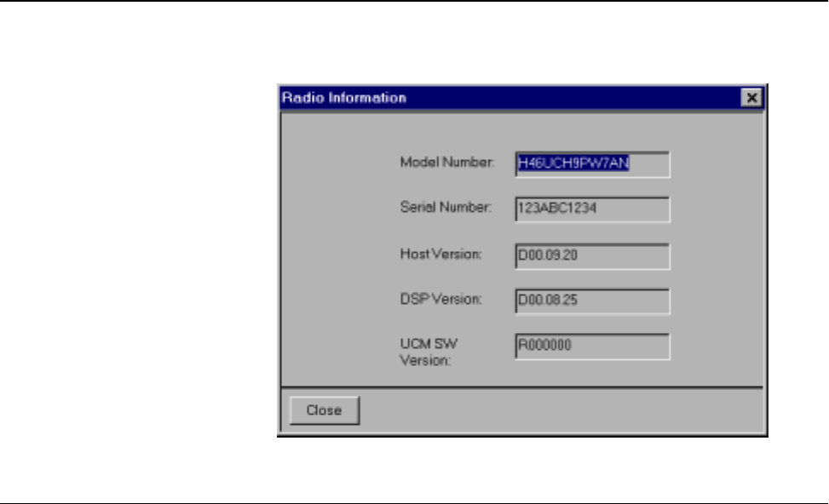The image size is (829, 504).
Task: Click the "DSP Version:" label
Action: tap(441, 299)
